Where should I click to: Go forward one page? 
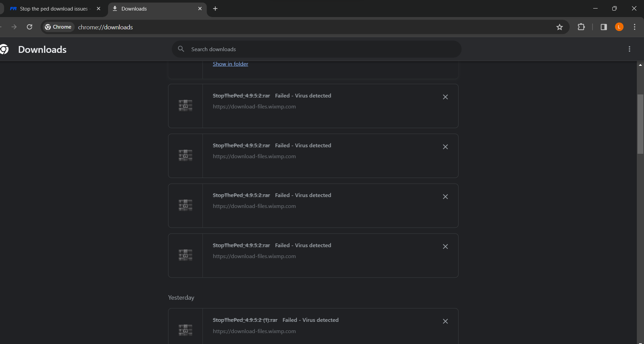click(x=14, y=27)
